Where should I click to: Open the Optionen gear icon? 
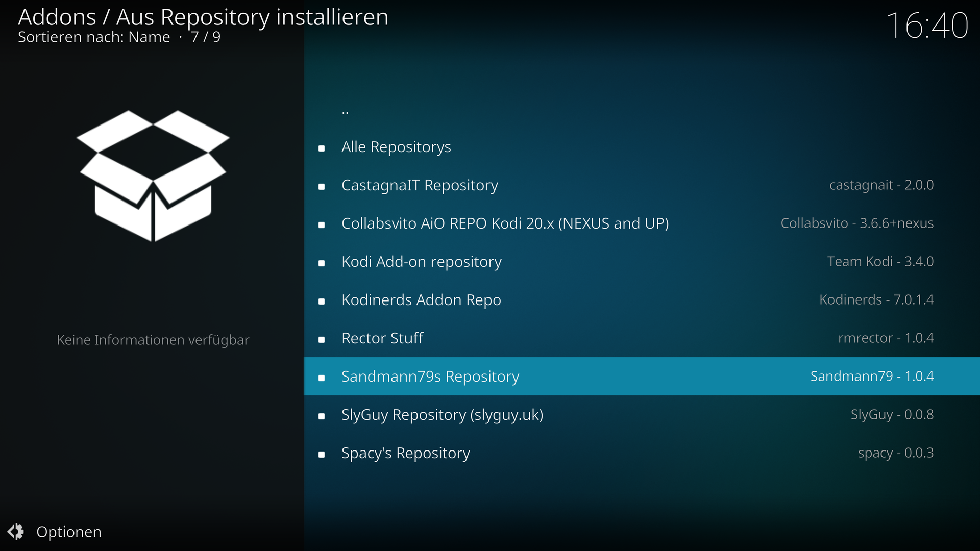(x=16, y=532)
